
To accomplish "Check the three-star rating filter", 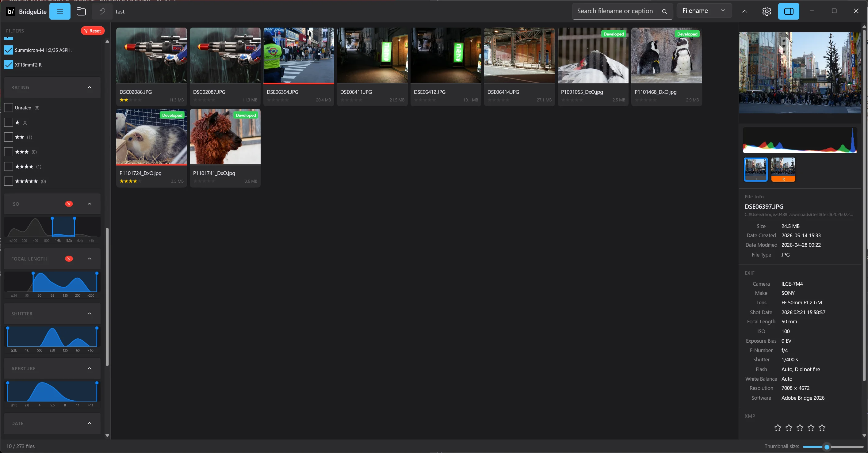I will point(8,152).
